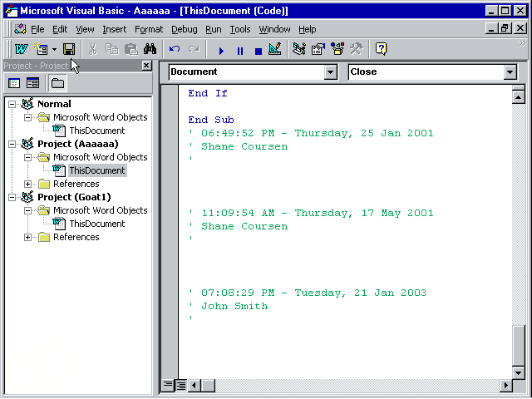Open the Tools menu
Screen dimensions: 532x399
[x=240, y=30]
